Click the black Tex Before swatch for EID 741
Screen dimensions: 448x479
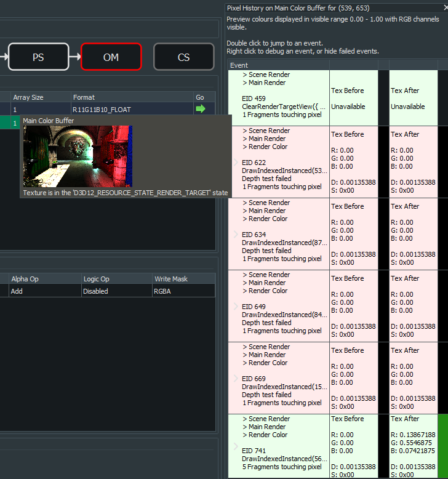click(x=383, y=446)
